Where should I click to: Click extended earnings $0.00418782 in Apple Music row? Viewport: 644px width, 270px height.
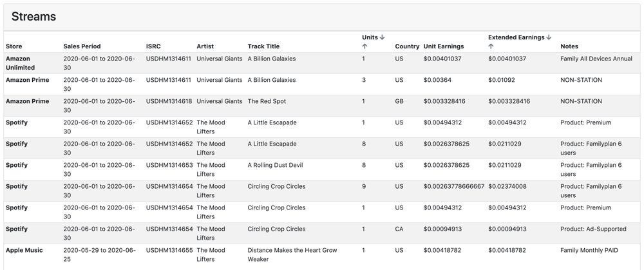tap(507, 250)
